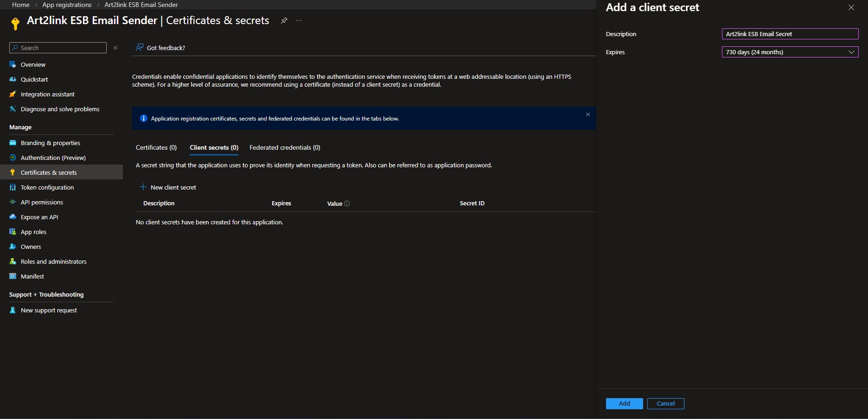868x419 pixels.
Task: Click the sidebar Search input field
Action: (58, 48)
